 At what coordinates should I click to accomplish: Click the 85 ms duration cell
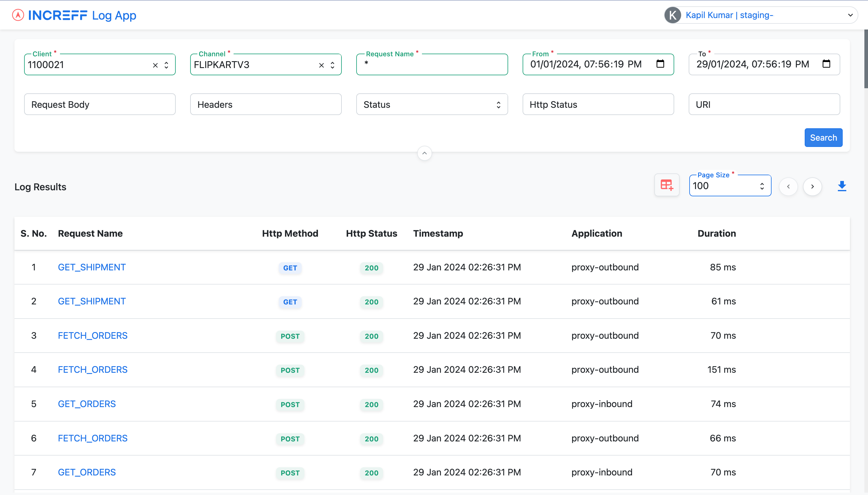pyautogui.click(x=722, y=267)
